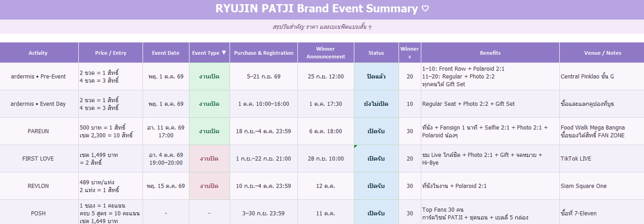The height and width of the screenshot is (224, 644).
Task: Select the RYUJIN PATJI Brand Event Summary title
Action: coord(322,9)
